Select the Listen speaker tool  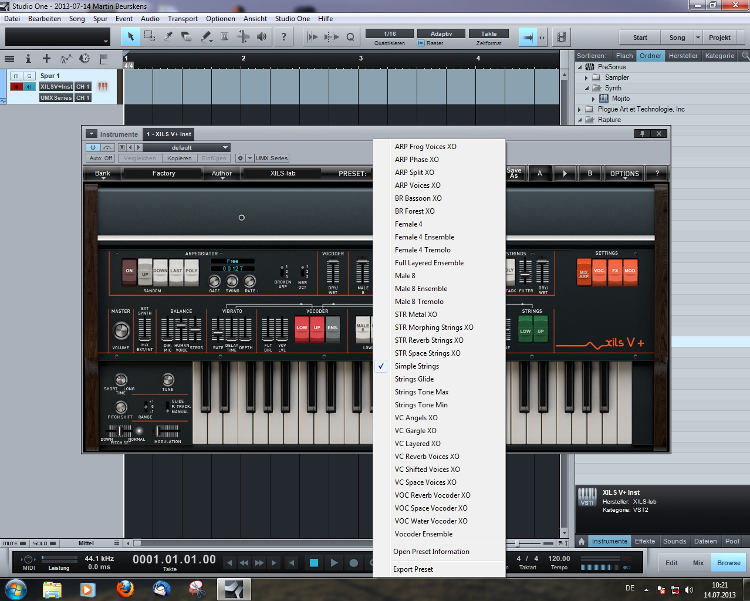262,37
